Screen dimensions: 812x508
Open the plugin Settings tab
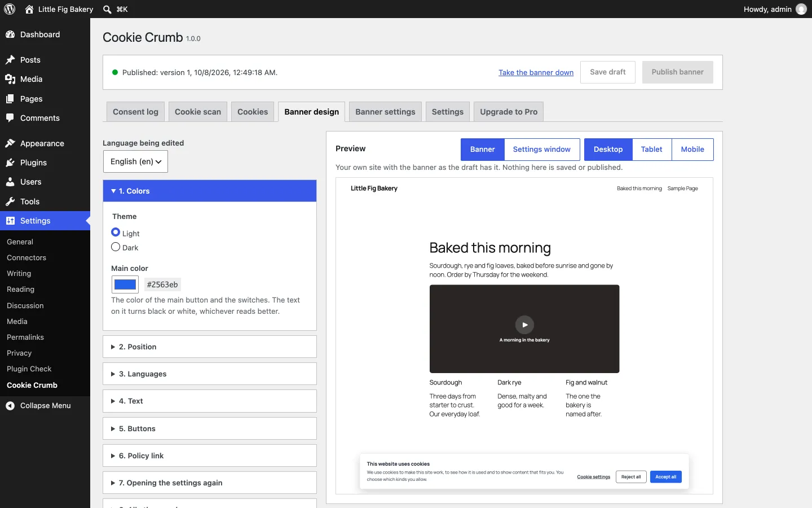pyautogui.click(x=448, y=112)
